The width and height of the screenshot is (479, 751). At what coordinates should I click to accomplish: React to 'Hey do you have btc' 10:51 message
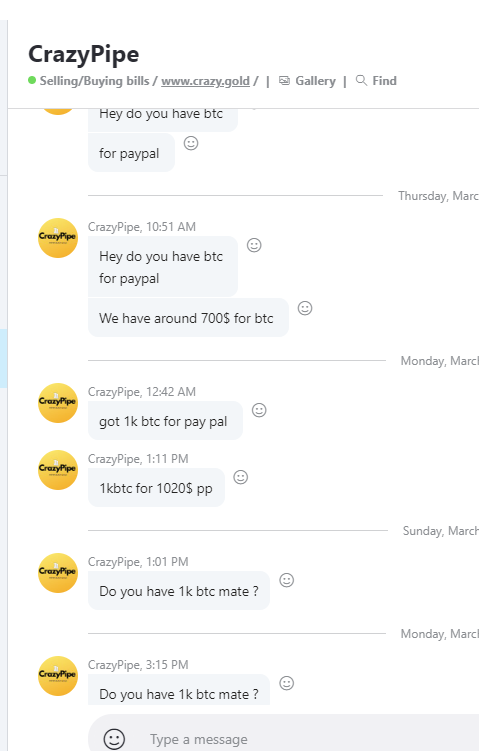[x=254, y=245]
